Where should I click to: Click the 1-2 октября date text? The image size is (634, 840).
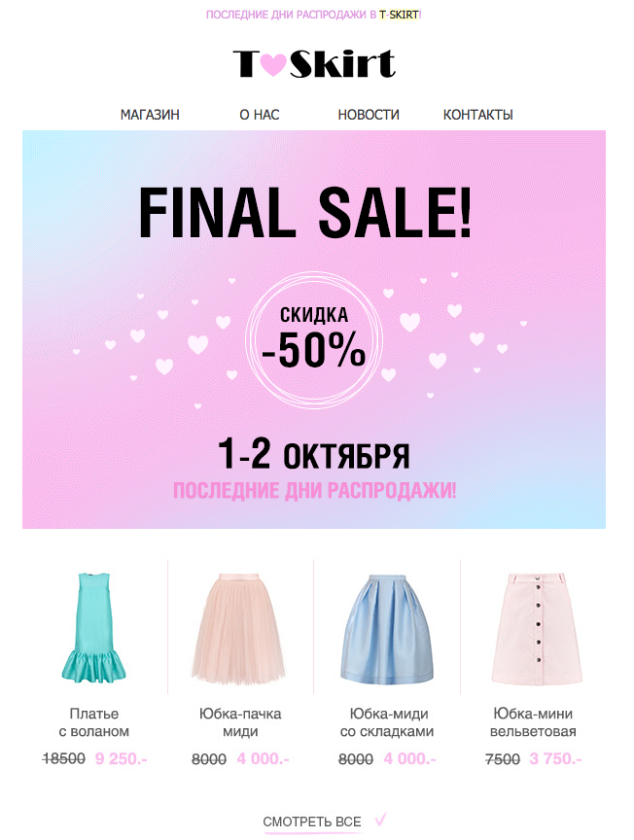coord(314,455)
